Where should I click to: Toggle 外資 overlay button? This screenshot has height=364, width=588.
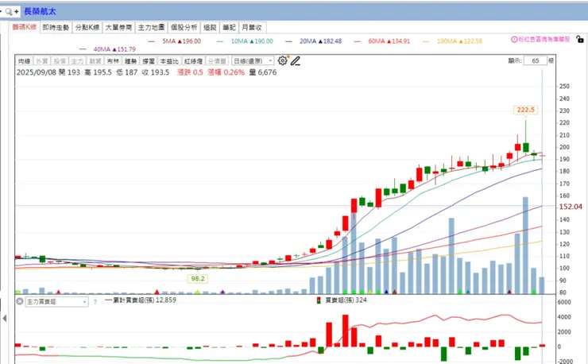point(41,60)
